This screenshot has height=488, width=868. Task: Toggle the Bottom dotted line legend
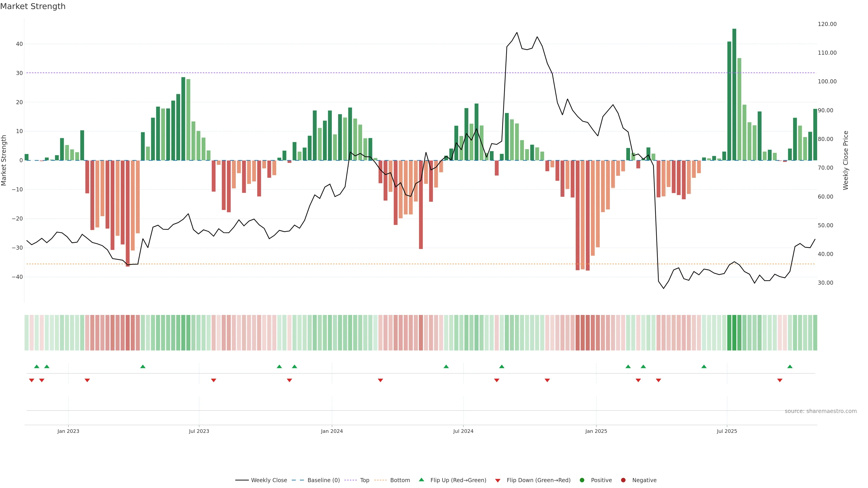tap(380, 480)
